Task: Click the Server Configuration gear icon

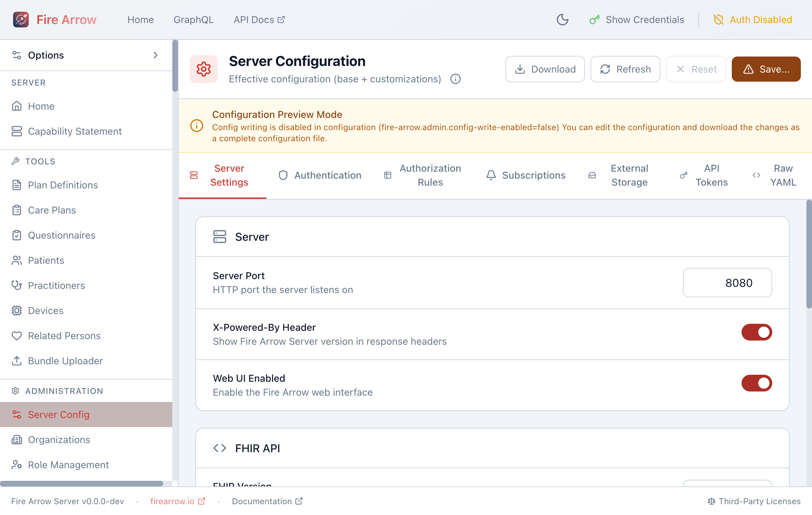Action: coord(204,69)
